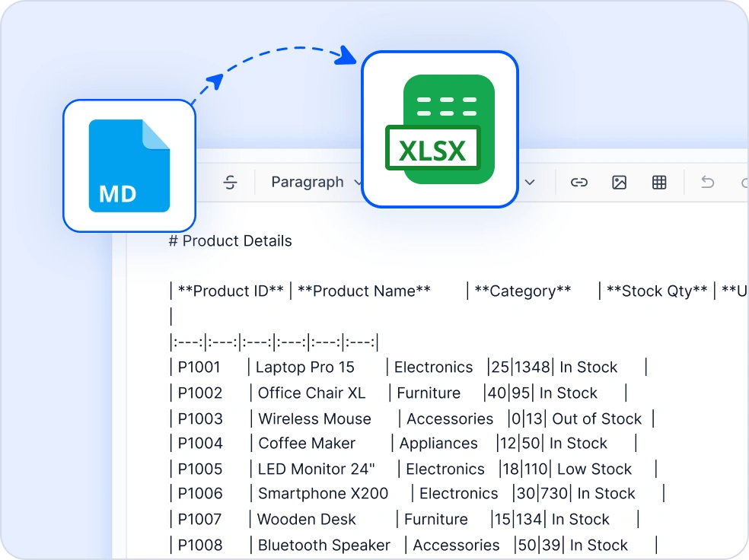Viewport: 749px width, 560px height.
Task: Click 'LED Monitor 24"' product name
Action: pyautogui.click(x=316, y=469)
